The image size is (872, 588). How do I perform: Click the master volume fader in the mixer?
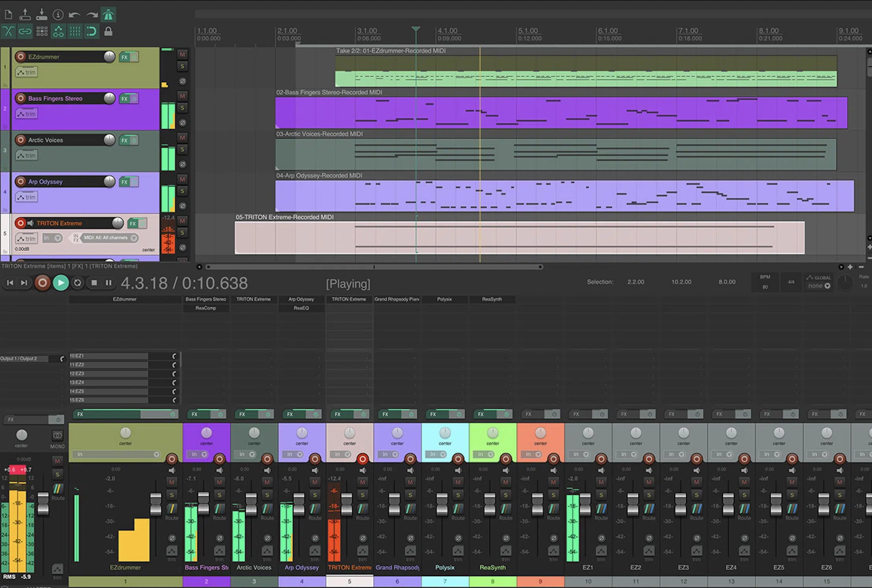pos(43,504)
